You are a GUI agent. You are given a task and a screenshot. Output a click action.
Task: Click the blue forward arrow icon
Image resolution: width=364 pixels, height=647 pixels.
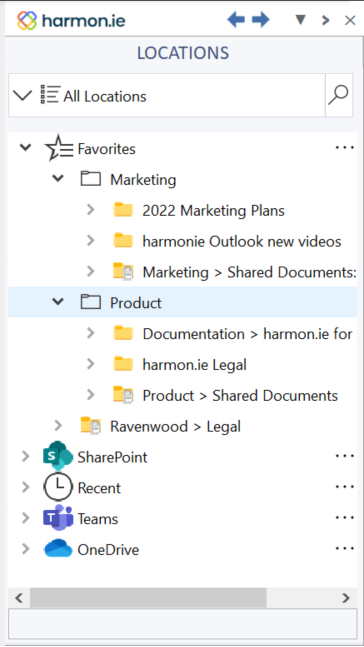(x=260, y=20)
